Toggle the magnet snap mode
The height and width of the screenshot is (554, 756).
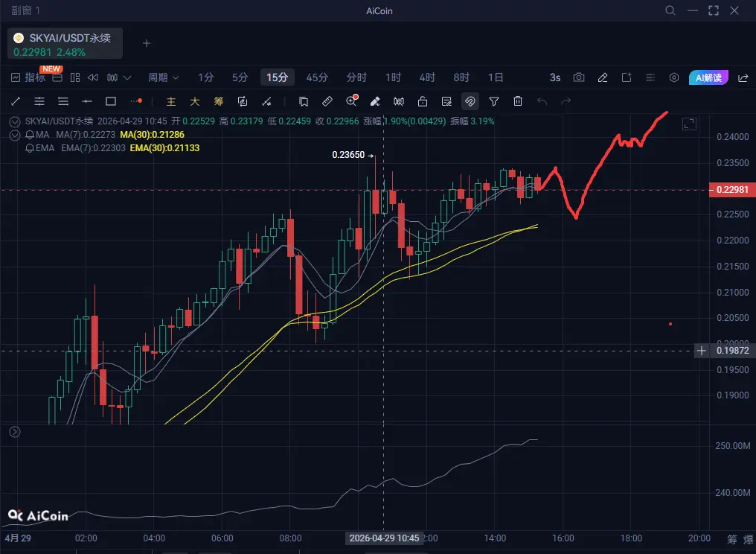(470, 101)
